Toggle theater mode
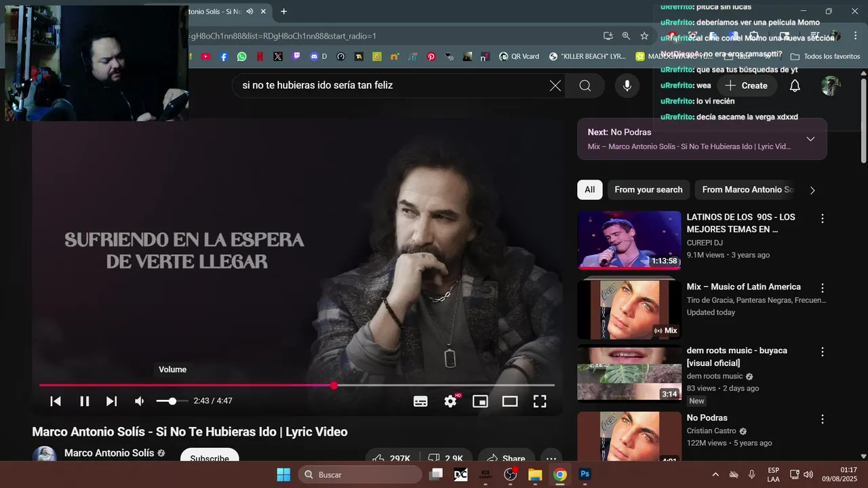Viewport: 868px width, 488px height. pyautogui.click(x=510, y=401)
